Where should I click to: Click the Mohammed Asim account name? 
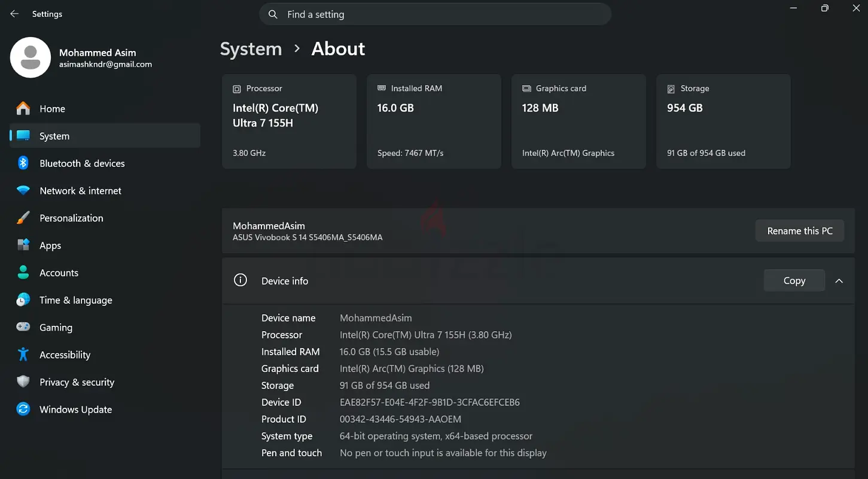98,53
